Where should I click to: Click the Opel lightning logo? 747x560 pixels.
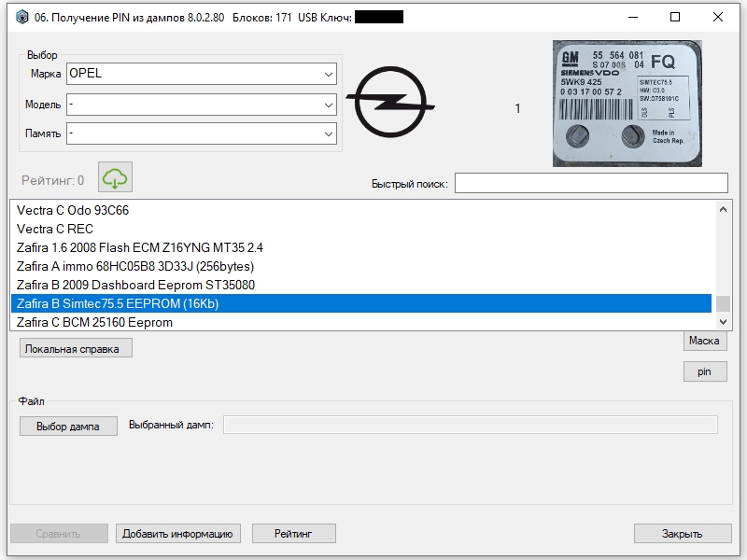pyautogui.click(x=390, y=102)
